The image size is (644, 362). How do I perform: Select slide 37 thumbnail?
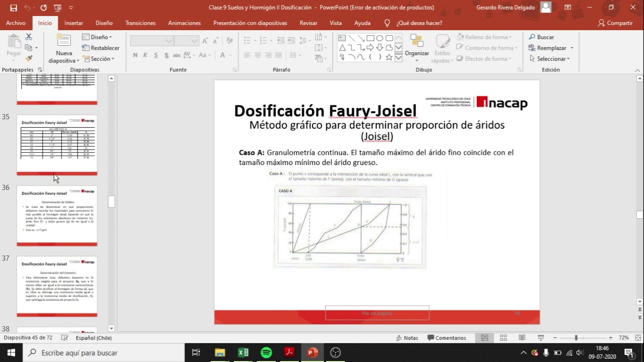coord(57,287)
